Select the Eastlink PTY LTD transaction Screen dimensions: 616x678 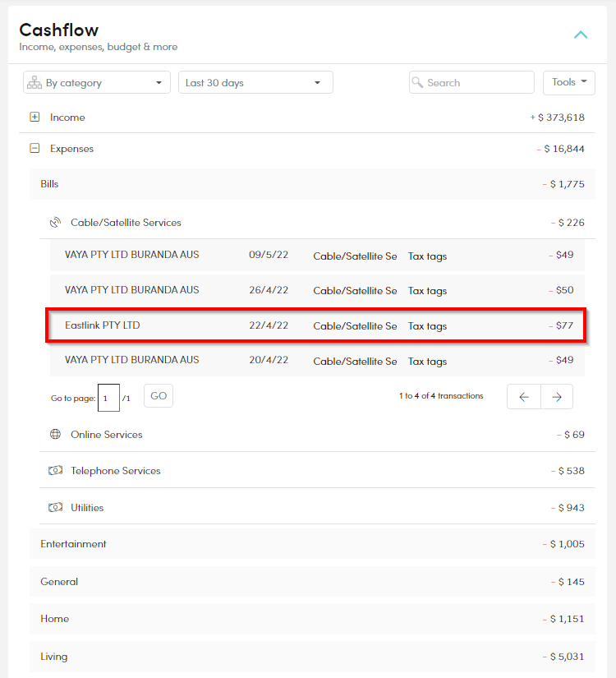point(317,325)
